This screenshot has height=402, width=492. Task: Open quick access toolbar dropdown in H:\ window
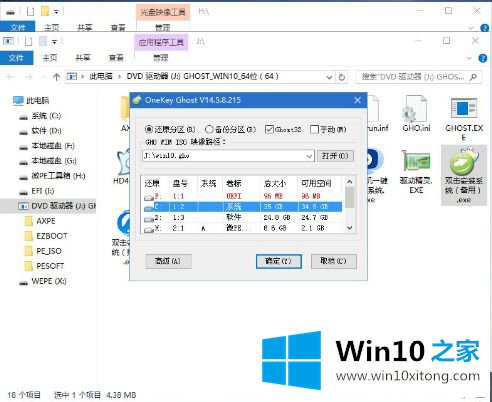click(x=56, y=12)
